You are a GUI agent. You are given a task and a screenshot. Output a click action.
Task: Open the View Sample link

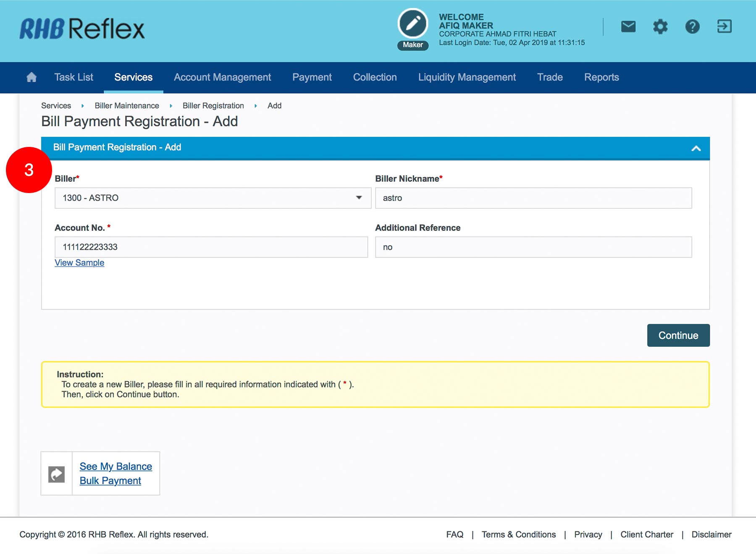click(x=79, y=263)
